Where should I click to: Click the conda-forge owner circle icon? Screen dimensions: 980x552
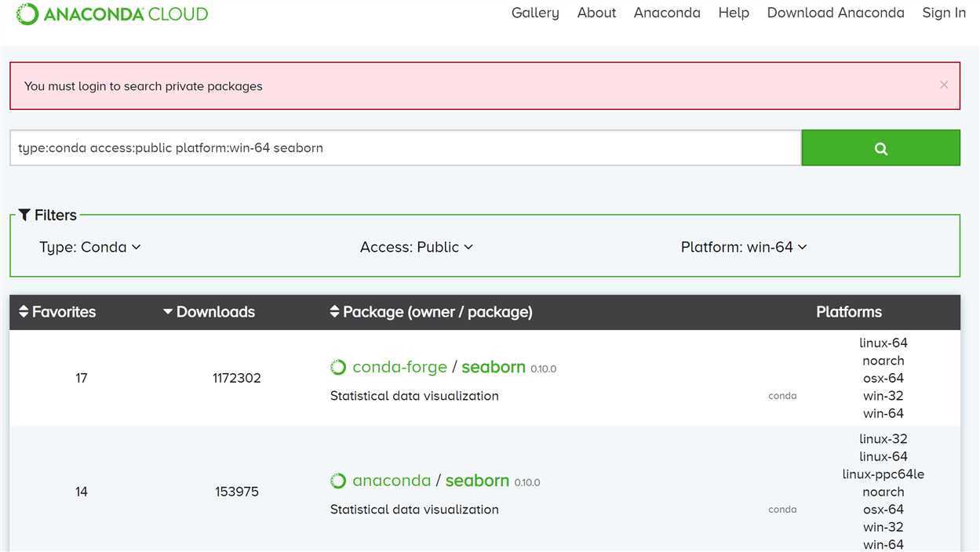click(x=338, y=367)
